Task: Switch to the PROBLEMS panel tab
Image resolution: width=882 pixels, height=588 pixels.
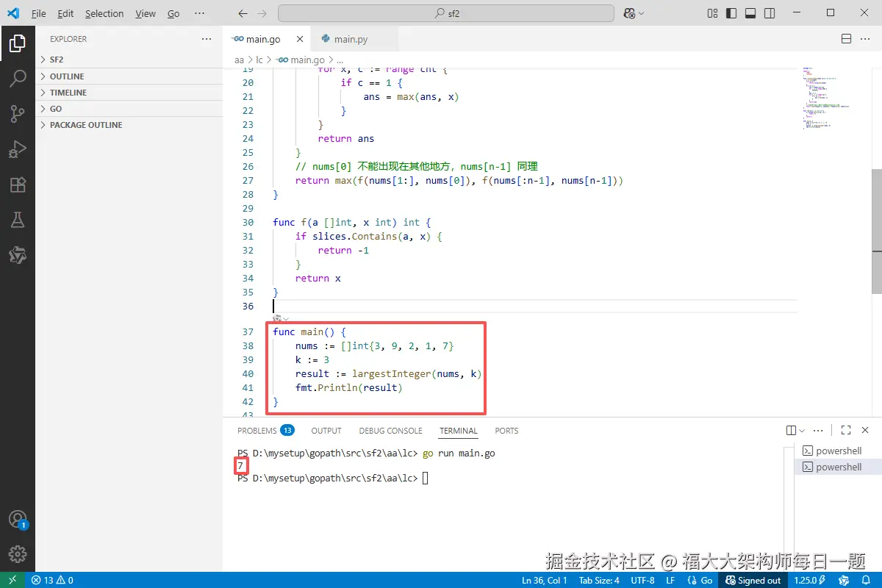Action: point(265,431)
